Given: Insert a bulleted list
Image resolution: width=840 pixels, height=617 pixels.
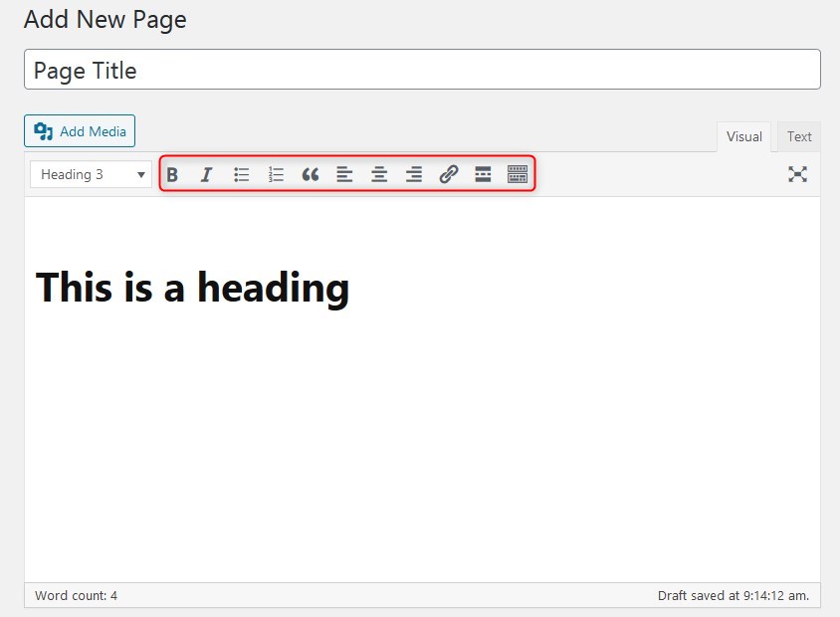Looking at the screenshot, I should (241, 174).
